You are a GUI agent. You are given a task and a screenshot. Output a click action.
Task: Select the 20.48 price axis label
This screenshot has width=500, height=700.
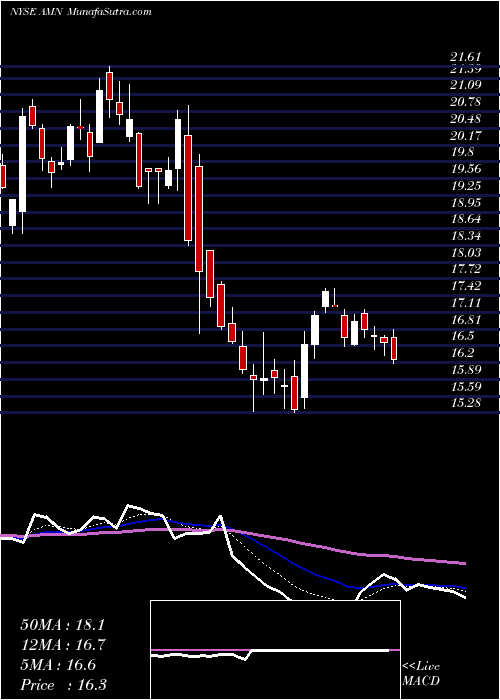(x=466, y=119)
